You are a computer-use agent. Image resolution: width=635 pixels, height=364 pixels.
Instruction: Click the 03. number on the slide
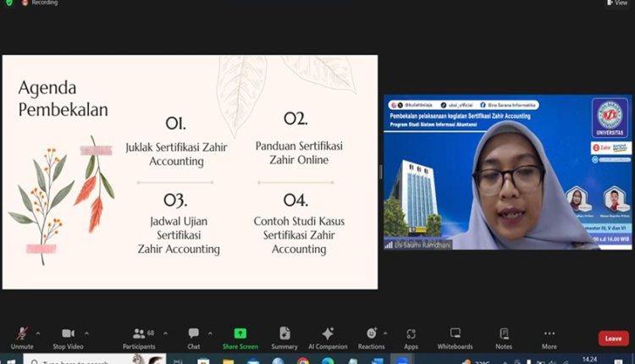(175, 200)
